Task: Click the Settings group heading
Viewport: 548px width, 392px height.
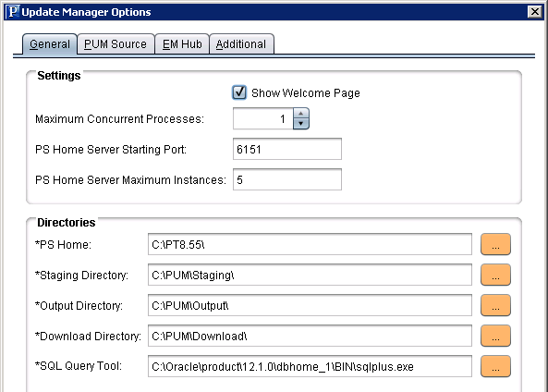Action: [59, 76]
